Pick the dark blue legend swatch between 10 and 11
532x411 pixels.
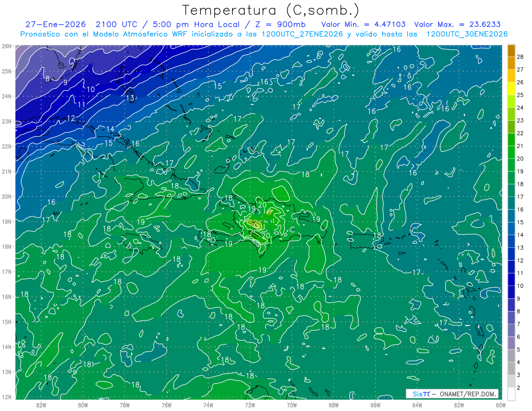click(x=511, y=279)
